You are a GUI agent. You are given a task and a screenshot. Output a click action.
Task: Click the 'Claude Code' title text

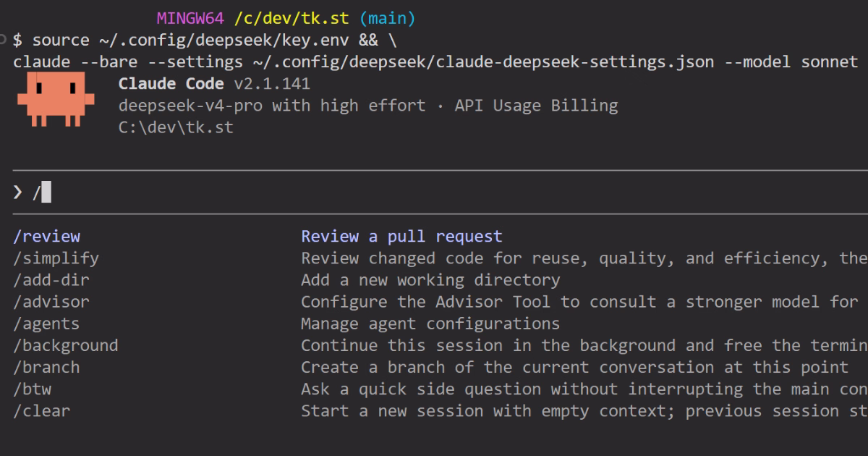(171, 84)
